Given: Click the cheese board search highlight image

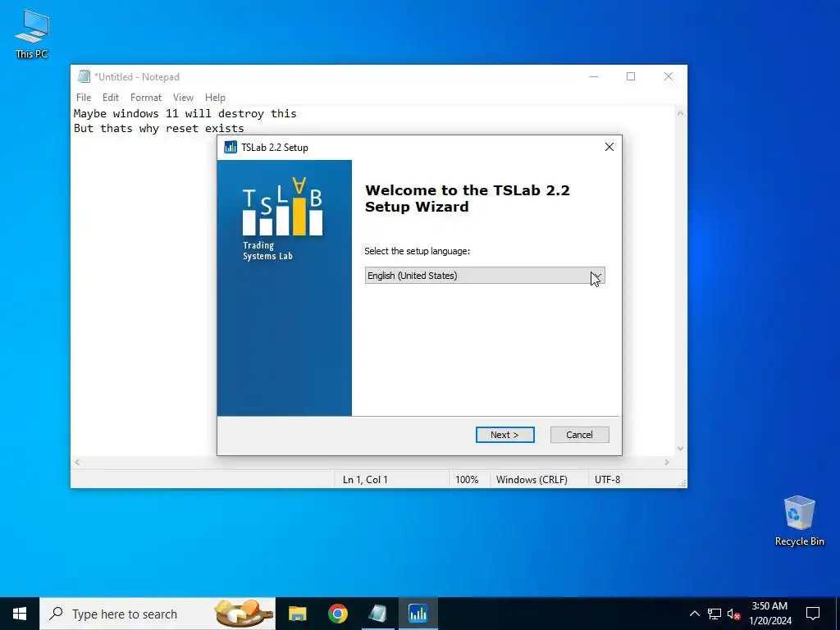Looking at the screenshot, I should click(x=244, y=614).
